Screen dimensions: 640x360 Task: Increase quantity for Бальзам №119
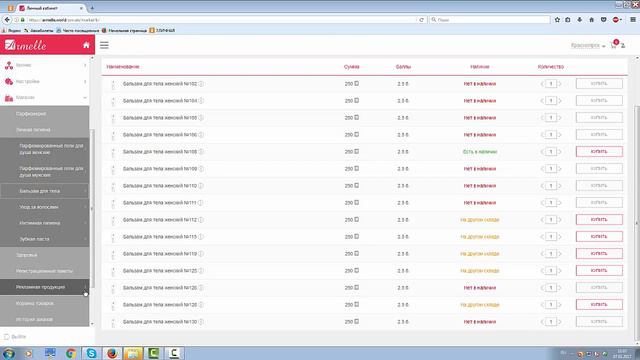(x=560, y=254)
